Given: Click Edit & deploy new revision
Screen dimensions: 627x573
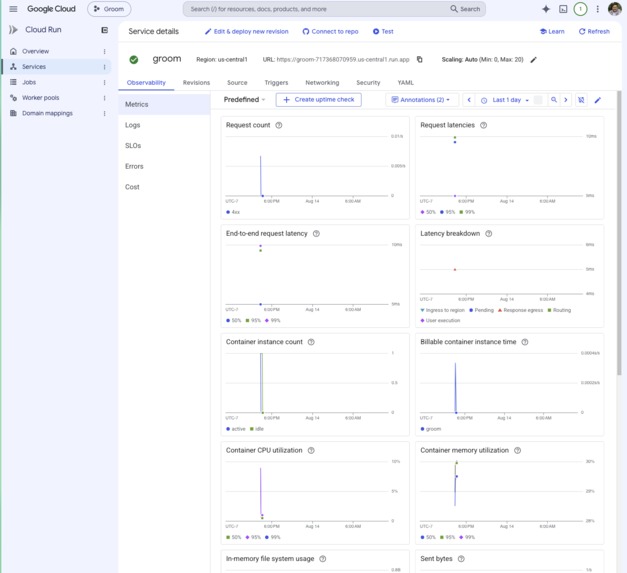Looking at the screenshot, I should pos(246,31).
